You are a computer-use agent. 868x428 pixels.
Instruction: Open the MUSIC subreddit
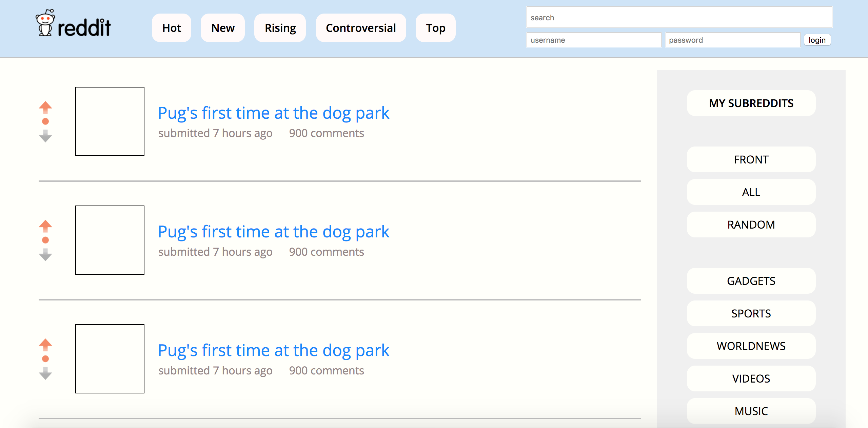click(751, 411)
